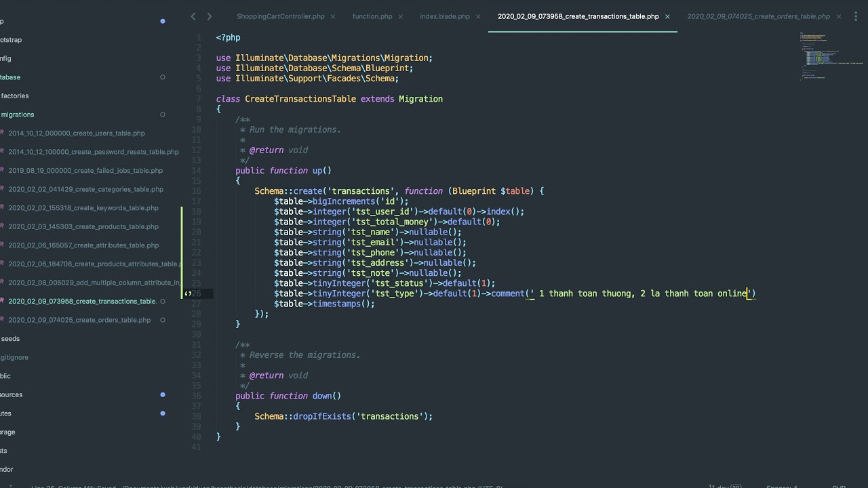Click the 'tst_status' string

(401, 283)
